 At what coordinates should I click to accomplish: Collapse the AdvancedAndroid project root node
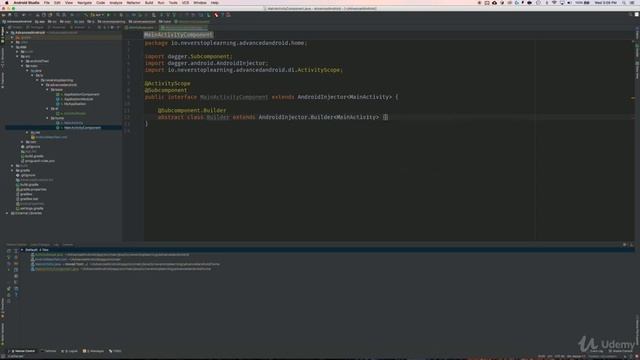8,33
